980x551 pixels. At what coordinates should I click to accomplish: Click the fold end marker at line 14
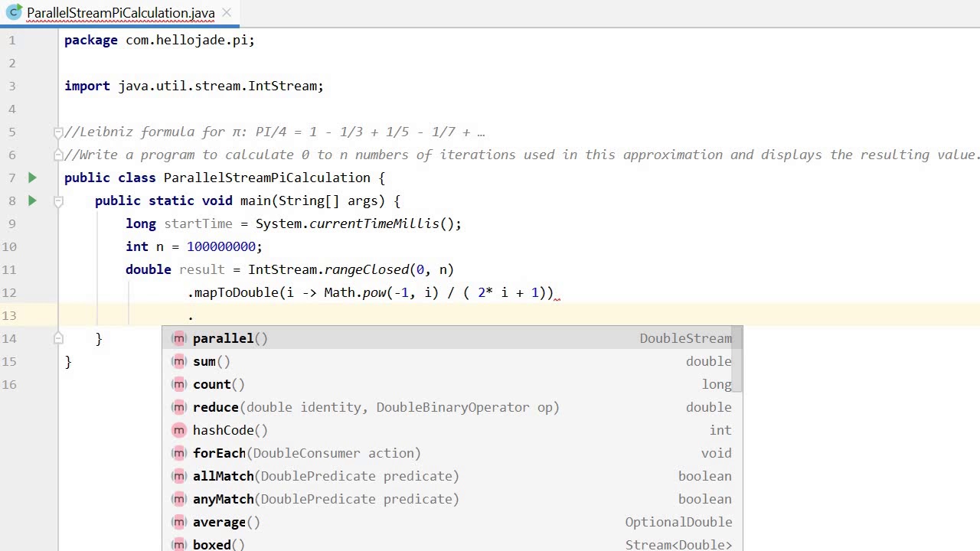point(58,337)
